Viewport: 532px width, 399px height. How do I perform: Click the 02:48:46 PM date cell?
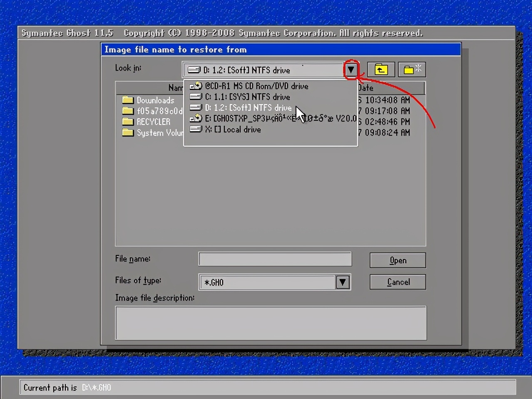387,122
